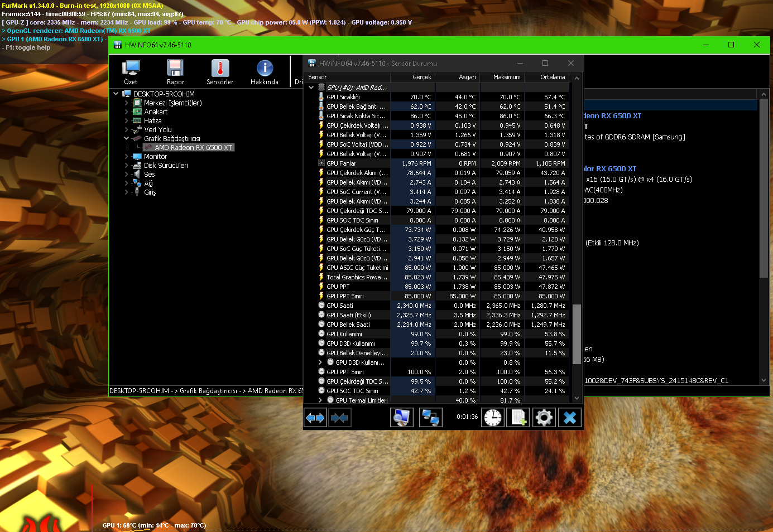Click the Rapor save report icon
Screen dimensions: 773x532
coord(175,68)
